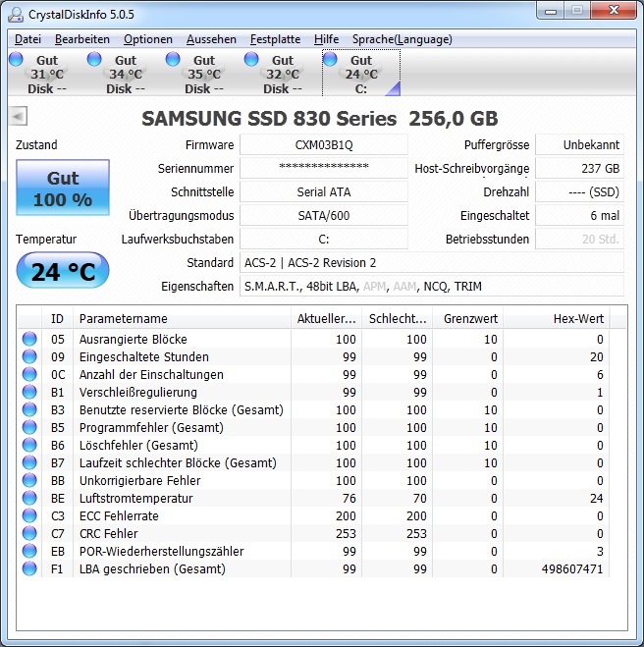The width and height of the screenshot is (644, 647).
Task: Click status icon for Laufzeit schlechter Blöcke
Action: click(x=29, y=462)
